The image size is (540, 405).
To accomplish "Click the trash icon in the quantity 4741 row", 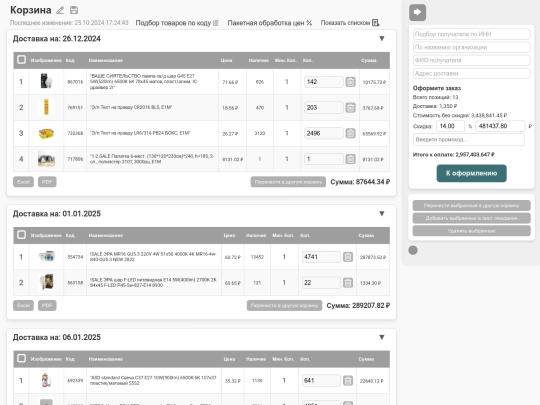I will 348,257.
